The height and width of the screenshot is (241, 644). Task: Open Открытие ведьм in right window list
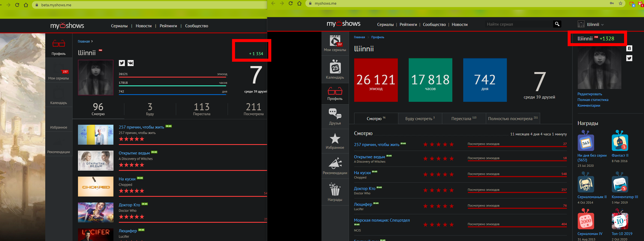[x=369, y=157]
